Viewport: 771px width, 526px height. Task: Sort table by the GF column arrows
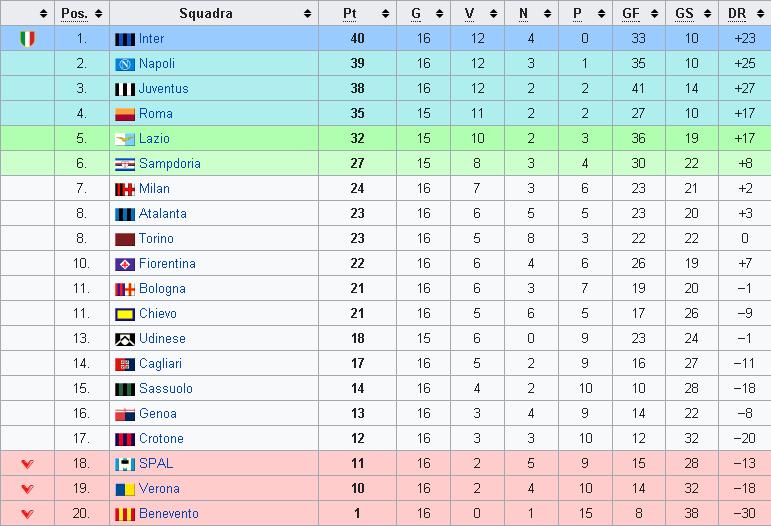(x=654, y=14)
